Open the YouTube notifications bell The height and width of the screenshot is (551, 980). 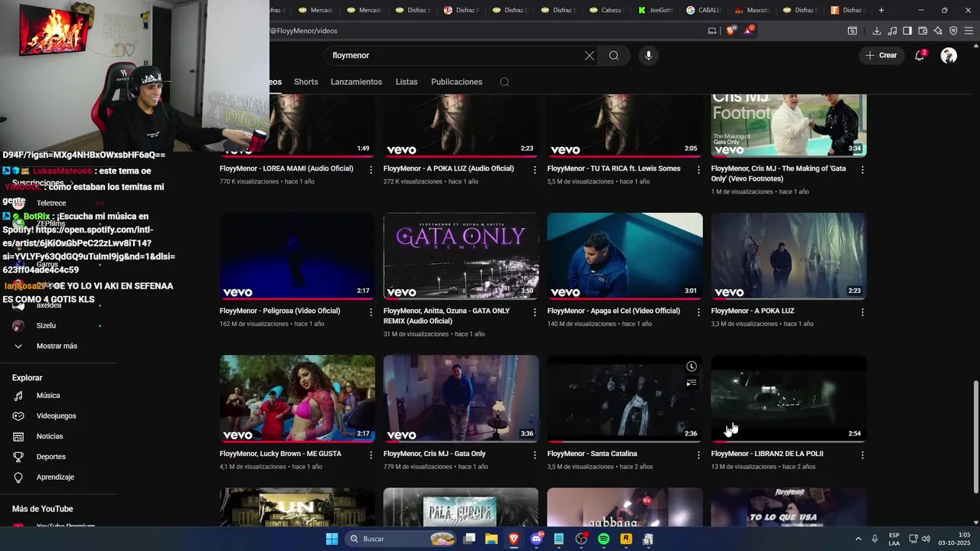tap(920, 55)
